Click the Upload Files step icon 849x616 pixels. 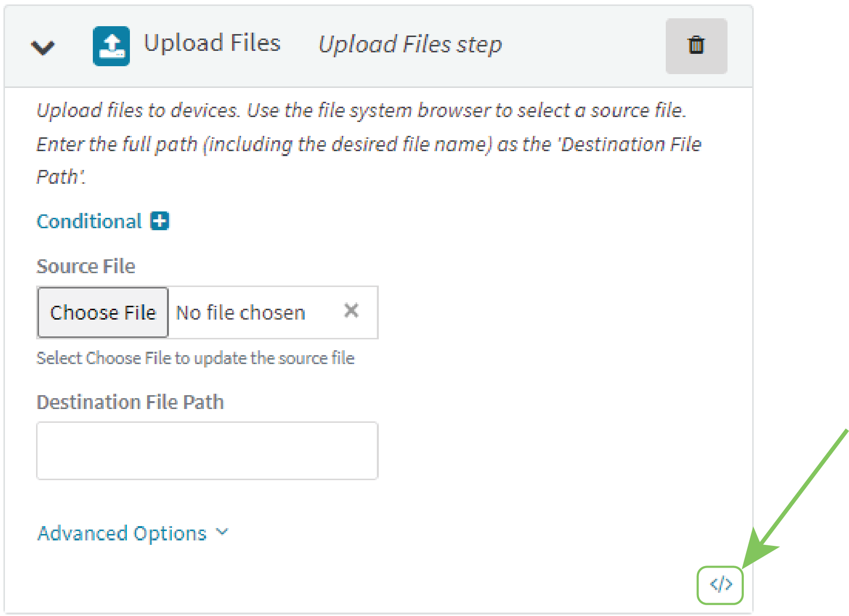tap(111, 46)
